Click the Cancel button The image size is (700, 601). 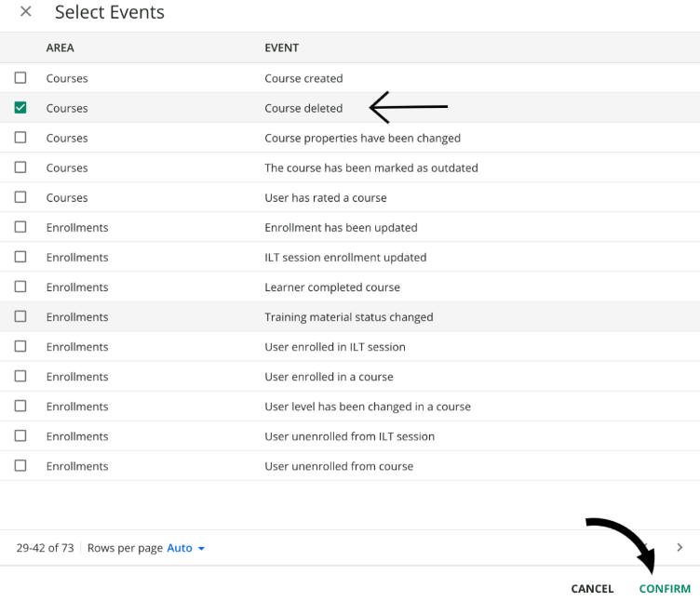coord(592,589)
